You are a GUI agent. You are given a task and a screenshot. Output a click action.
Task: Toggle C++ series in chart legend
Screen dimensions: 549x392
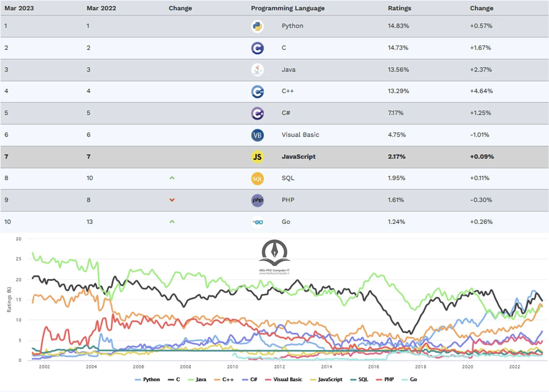[224, 380]
